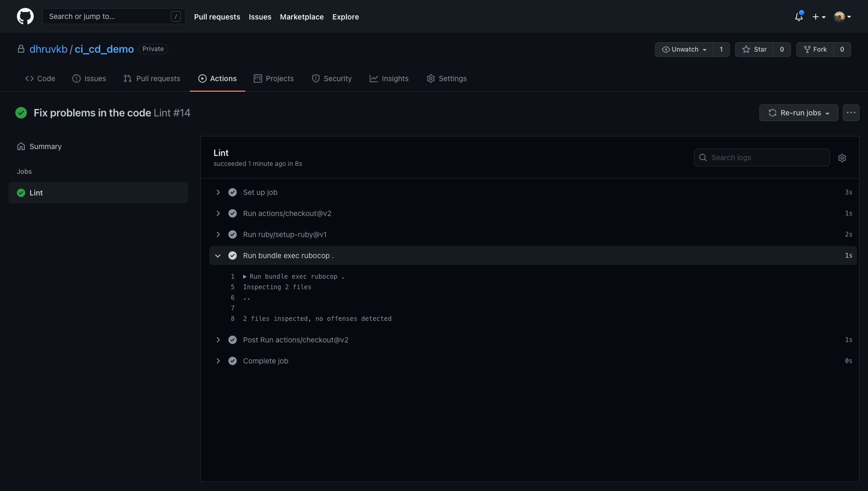Select the Lint job in sidebar
Image resolution: width=868 pixels, height=491 pixels.
98,193
